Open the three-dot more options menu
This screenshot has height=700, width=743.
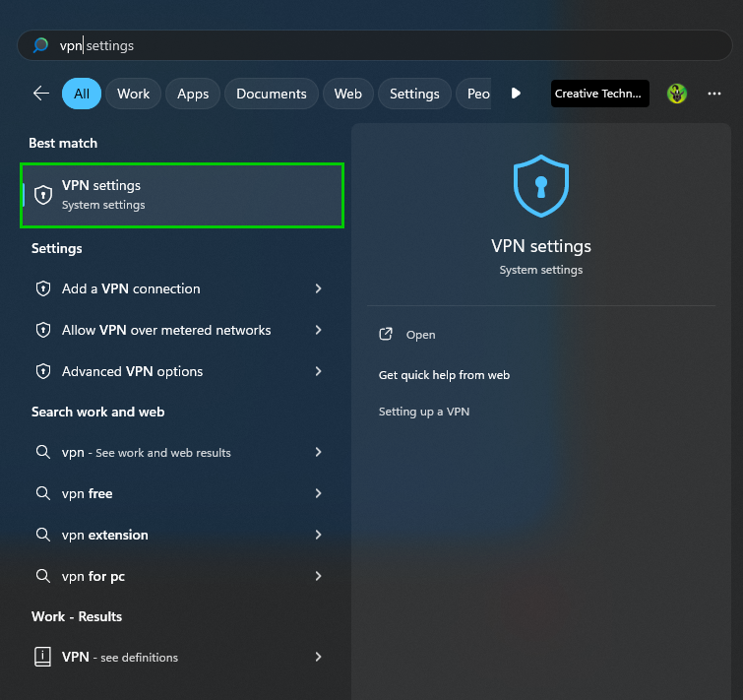[714, 94]
